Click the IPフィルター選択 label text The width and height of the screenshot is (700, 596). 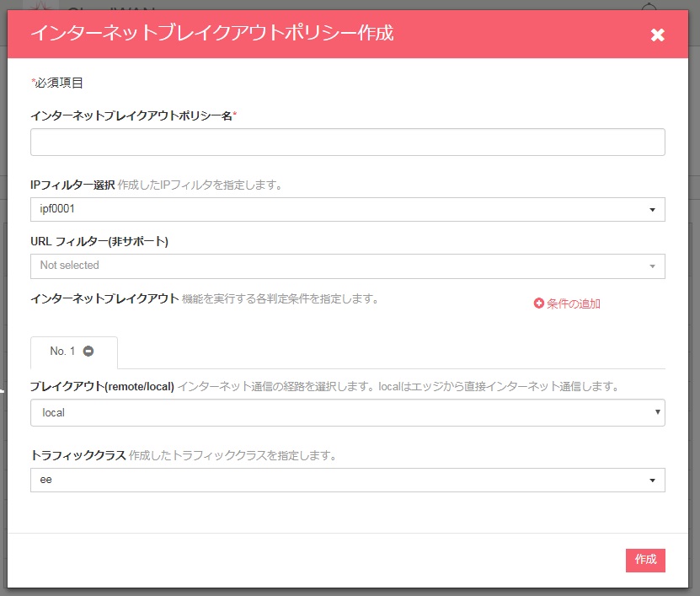(72, 185)
